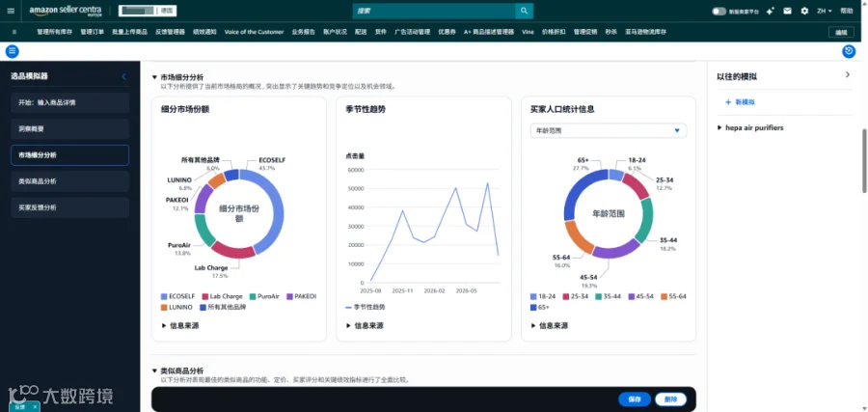
Task: Open the settings gear icon
Action: pyautogui.click(x=804, y=11)
